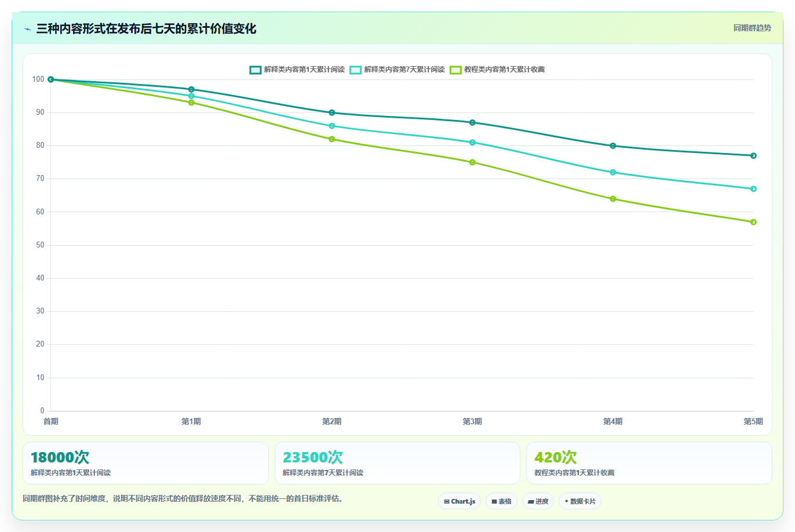This screenshot has height=532, width=795.
Task: Click turquoise data point at 第2期
Action: click(x=332, y=126)
